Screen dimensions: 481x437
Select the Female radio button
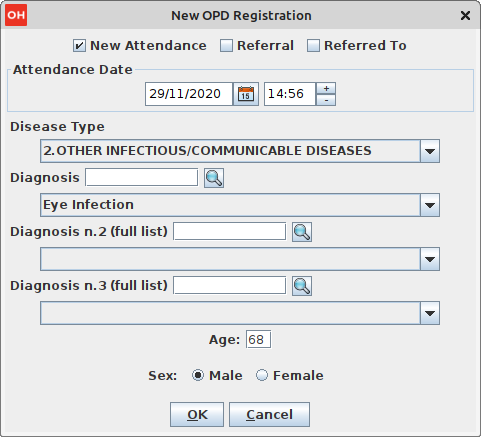(262, 375)
